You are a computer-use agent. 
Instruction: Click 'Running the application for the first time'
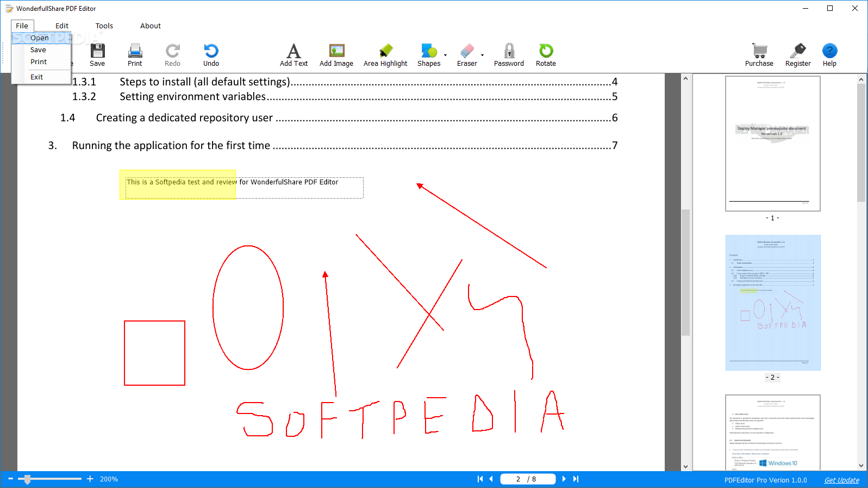(x=171, y=145)
